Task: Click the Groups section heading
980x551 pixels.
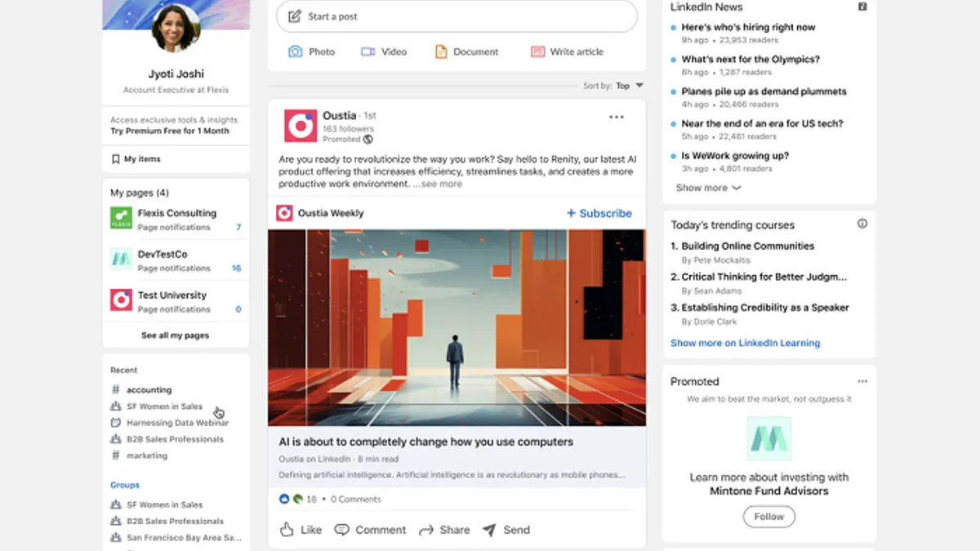Action: pyautogui.click(x=125, y=485)
